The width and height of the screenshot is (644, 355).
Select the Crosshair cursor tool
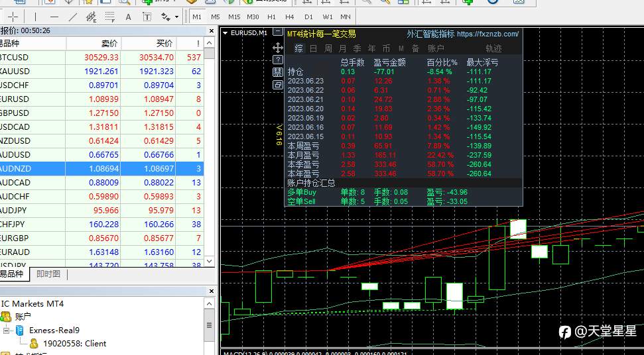[13, 17]
